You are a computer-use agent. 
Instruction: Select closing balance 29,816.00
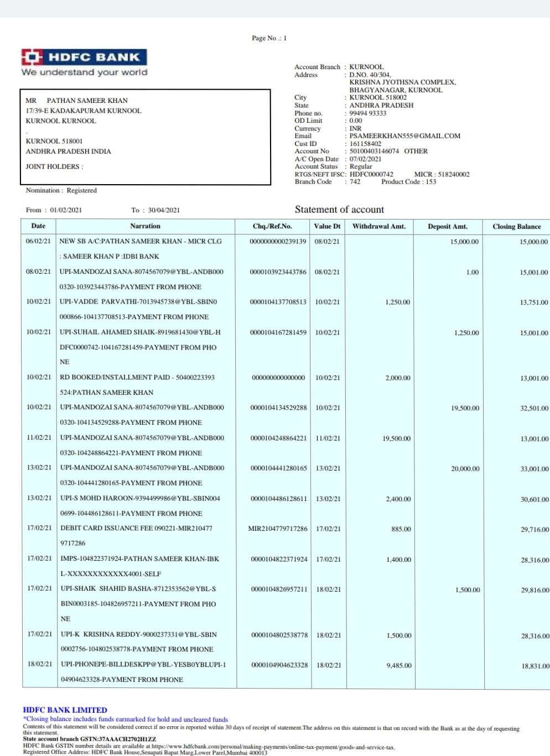(x=535, y=590)
